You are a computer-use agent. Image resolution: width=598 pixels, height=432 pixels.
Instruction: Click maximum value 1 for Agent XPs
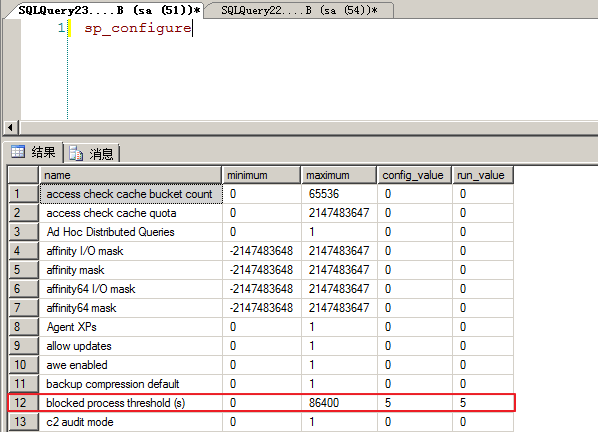pyautogui.click(x=339, y=327)
